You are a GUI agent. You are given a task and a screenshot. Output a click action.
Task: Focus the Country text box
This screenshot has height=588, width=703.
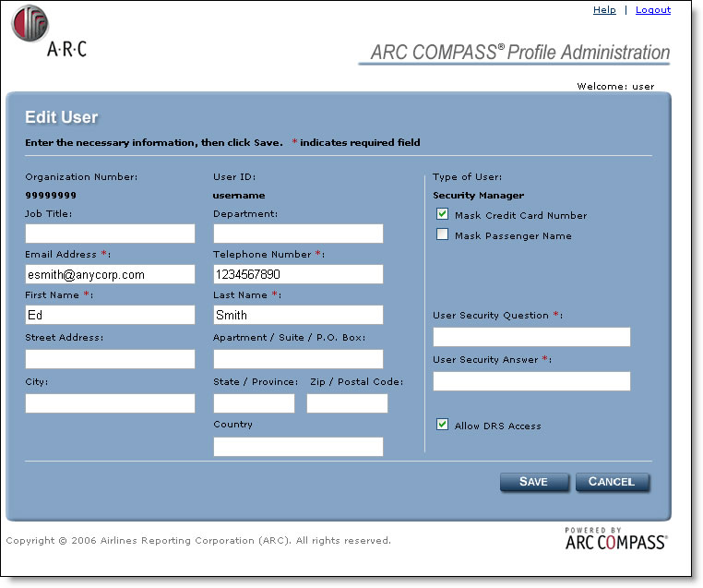click(298, 447)
